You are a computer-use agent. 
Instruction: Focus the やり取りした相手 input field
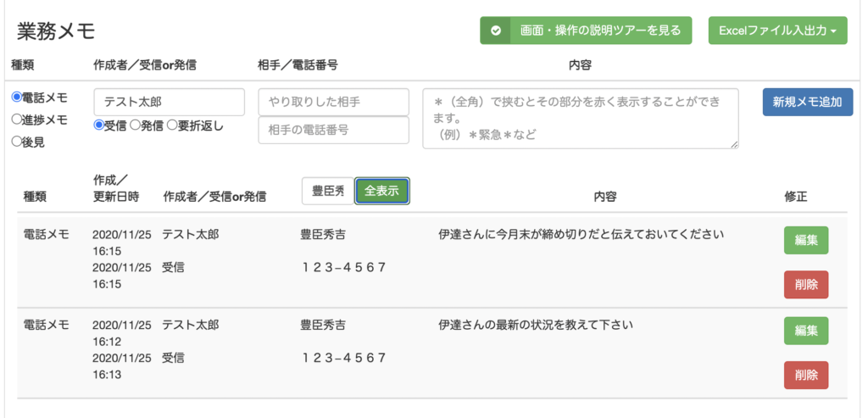click(333, 102)
